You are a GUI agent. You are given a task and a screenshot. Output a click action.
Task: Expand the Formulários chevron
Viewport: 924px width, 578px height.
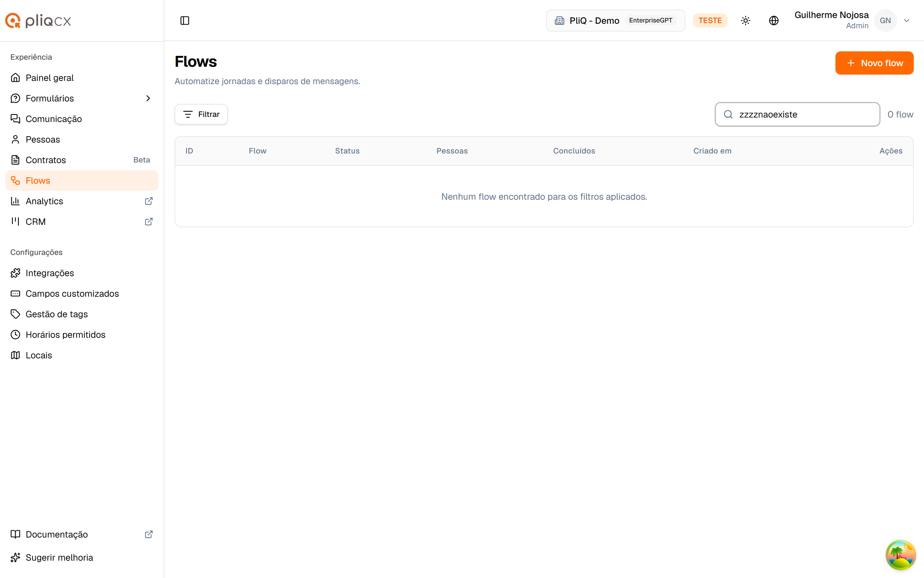pyautogui.click(x=148, y=98)
